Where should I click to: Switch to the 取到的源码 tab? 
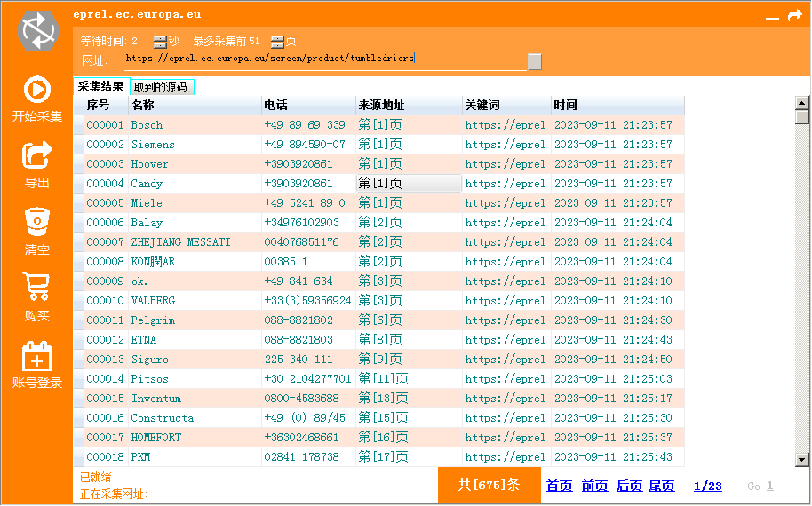point(161,87)
